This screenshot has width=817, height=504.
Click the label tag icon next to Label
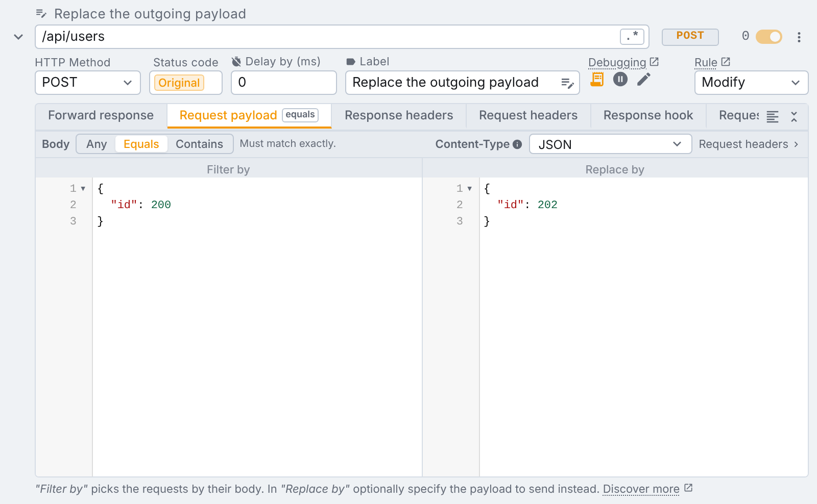(351, 62)
